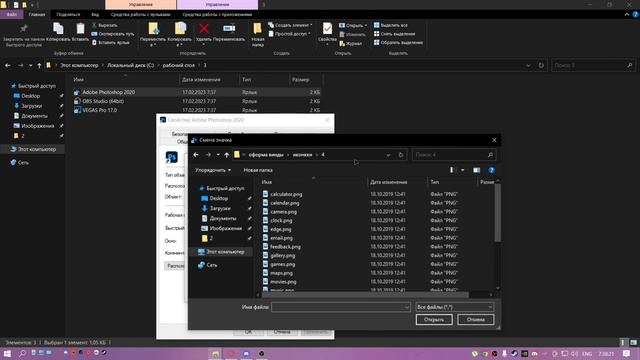The height and width of the screenshot is (360, 640).
Task: Click Invert selection (Обратить выделение) in ribbon
Action: 398,42
